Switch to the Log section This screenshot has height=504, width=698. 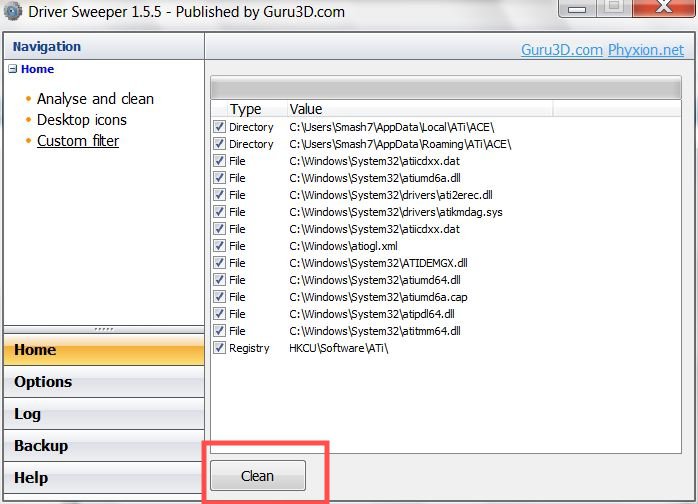tap(104, 414)
